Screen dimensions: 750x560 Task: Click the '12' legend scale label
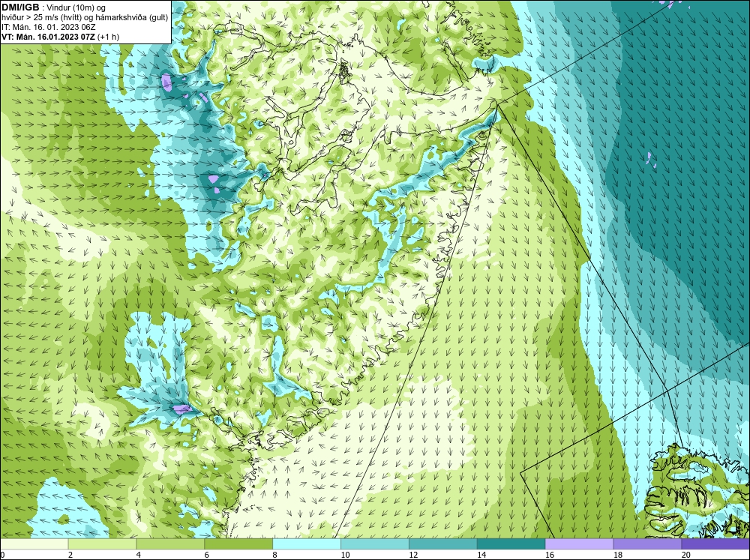click(413, 555)
